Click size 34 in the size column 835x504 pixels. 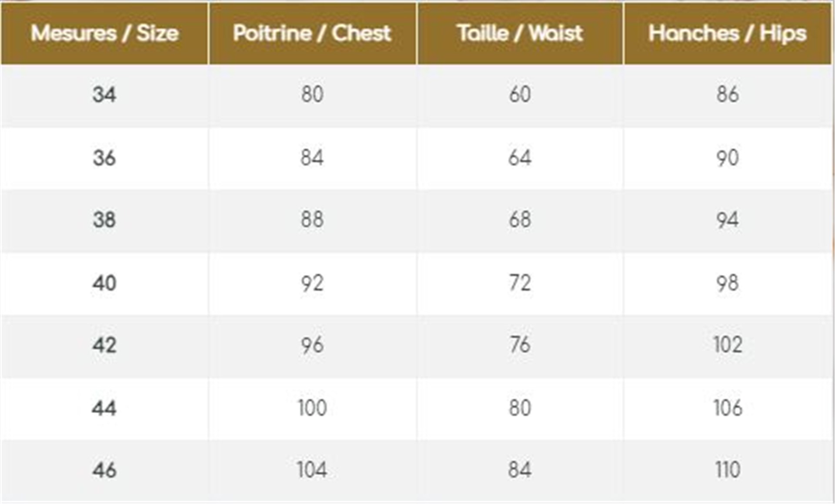[x=104, y=94]
